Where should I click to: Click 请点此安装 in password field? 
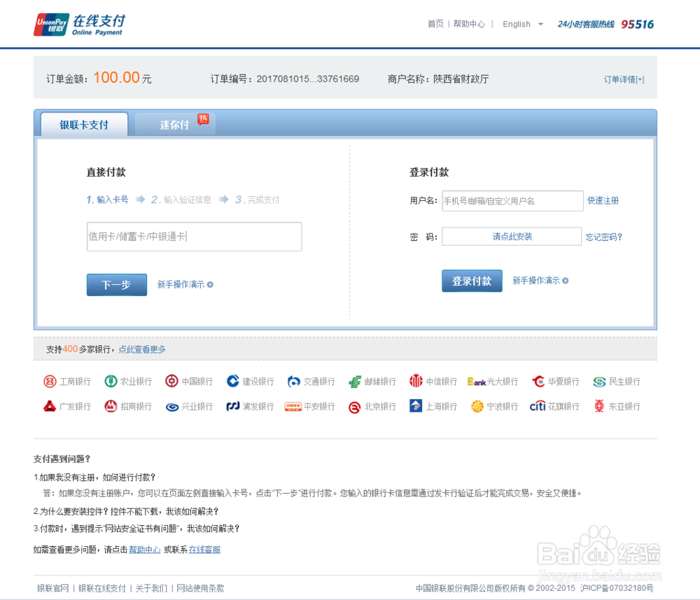coord(512,237)
